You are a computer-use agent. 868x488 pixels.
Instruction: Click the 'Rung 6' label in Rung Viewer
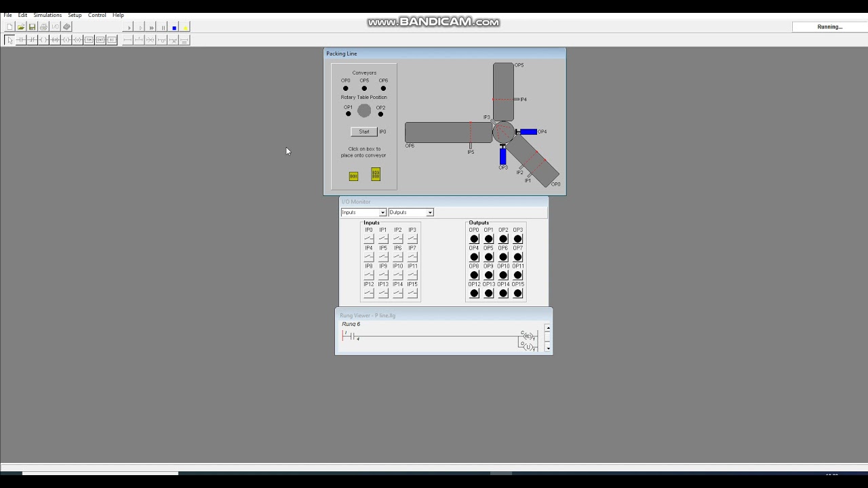click(351, 324)
